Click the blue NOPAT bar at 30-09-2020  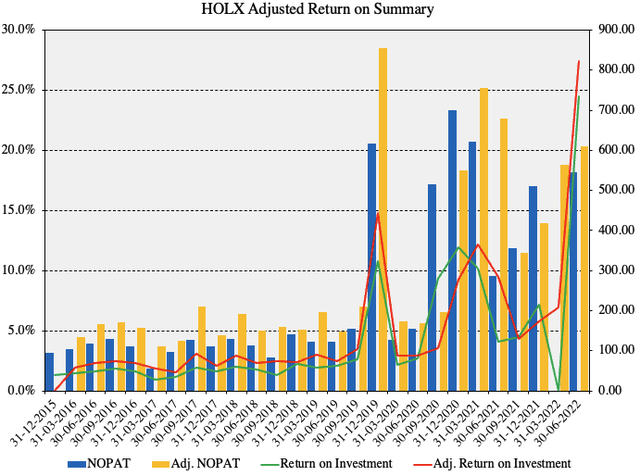click(432, 287)
